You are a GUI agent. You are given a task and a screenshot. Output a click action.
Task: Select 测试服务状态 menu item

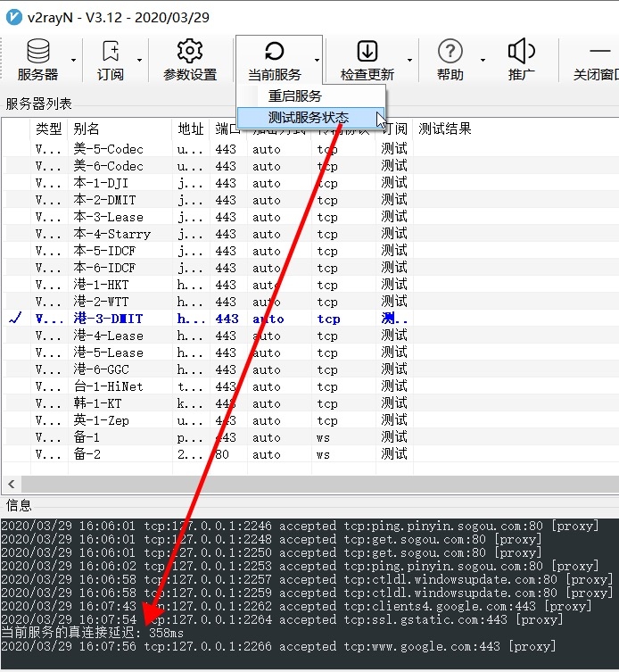[x=309, y=117]
